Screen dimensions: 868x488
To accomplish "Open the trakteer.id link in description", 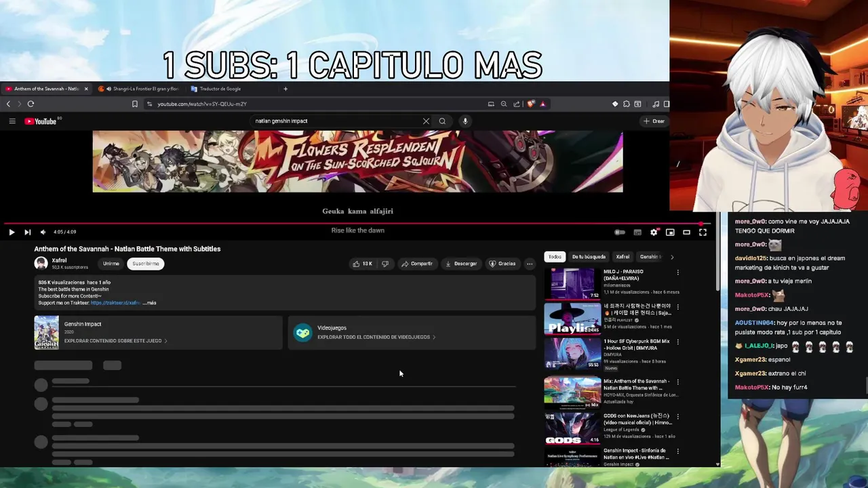I will click(116, 303).
